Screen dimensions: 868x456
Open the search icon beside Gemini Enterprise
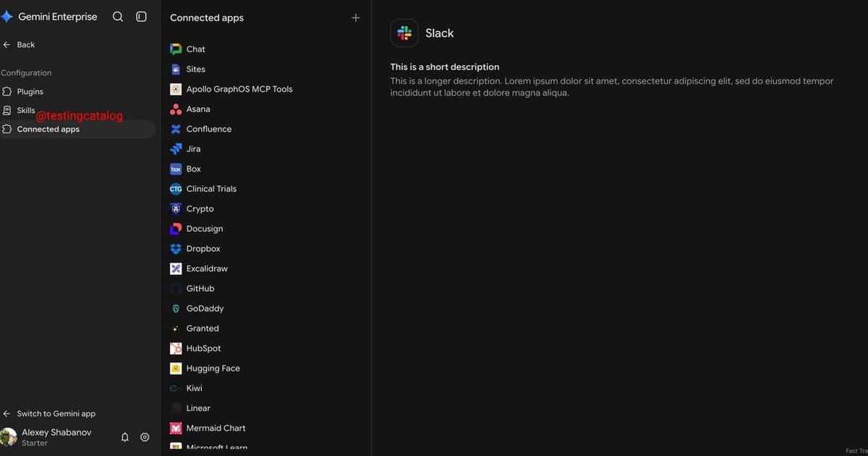click(118, 17)
